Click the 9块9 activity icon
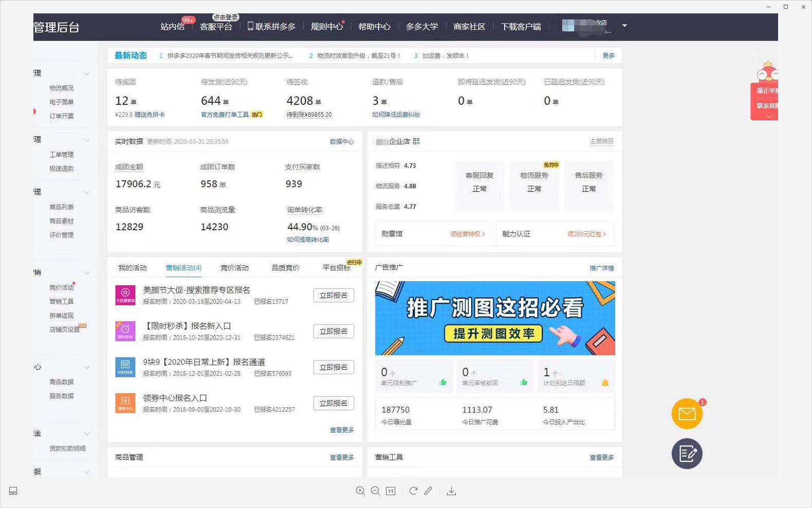The width and height of the screenshot is (812, 508). pyautogui.click(x=125, y=367)
